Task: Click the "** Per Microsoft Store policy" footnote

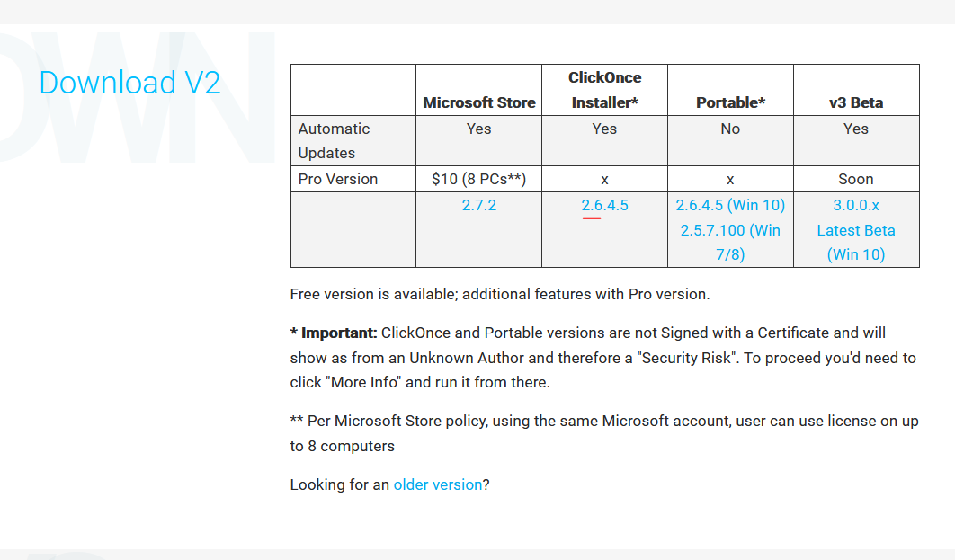Action: (405, 421)
